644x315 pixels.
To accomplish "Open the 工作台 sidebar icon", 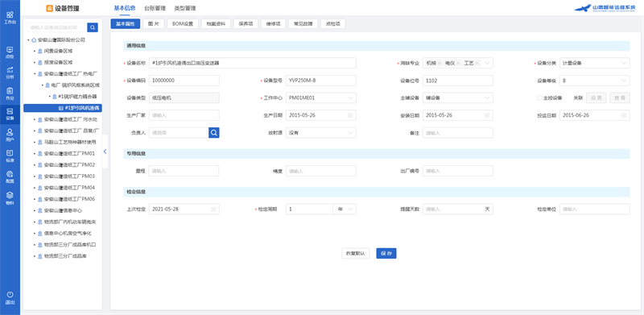I will [x=10, y=17].
